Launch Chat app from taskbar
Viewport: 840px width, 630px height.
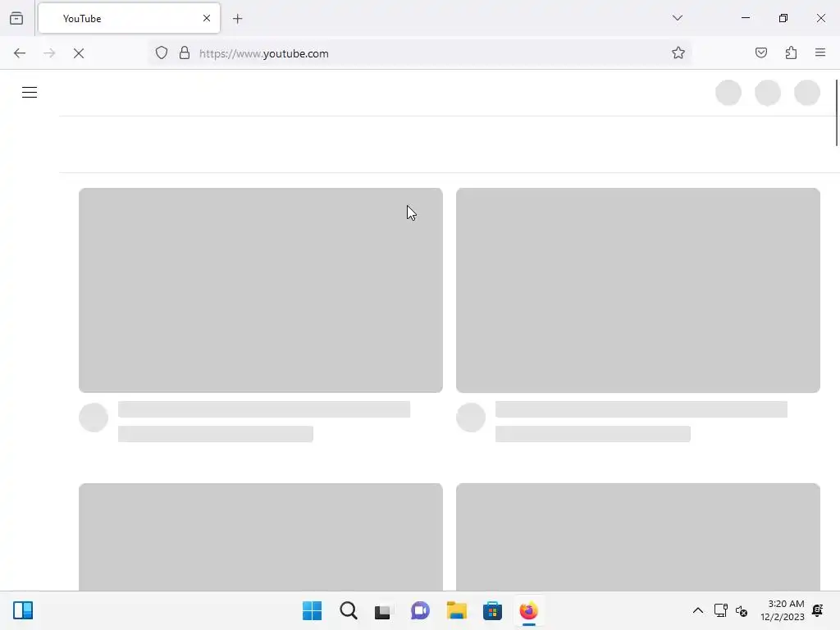(420, 610)
